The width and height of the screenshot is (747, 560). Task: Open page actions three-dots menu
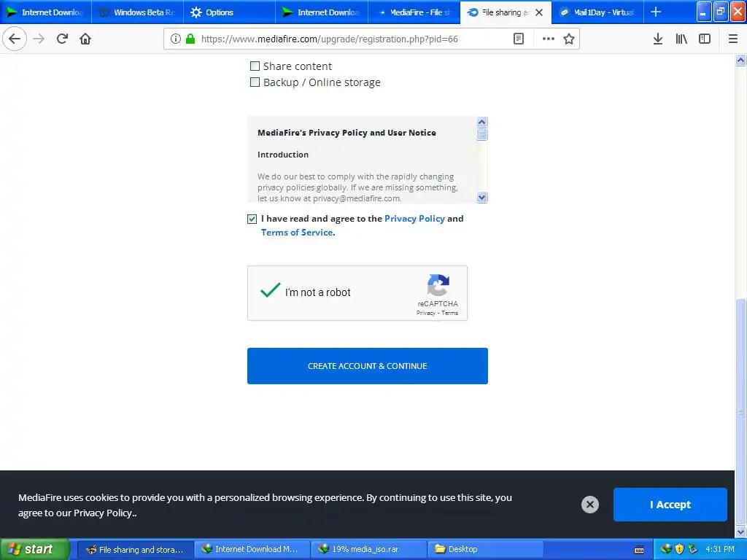point(549,39)
